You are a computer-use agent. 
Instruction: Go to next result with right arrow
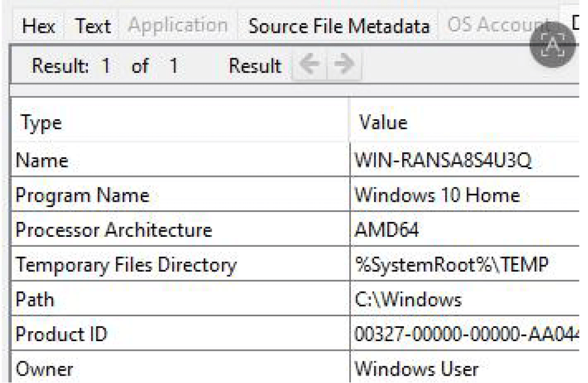(x=344, y=65)
